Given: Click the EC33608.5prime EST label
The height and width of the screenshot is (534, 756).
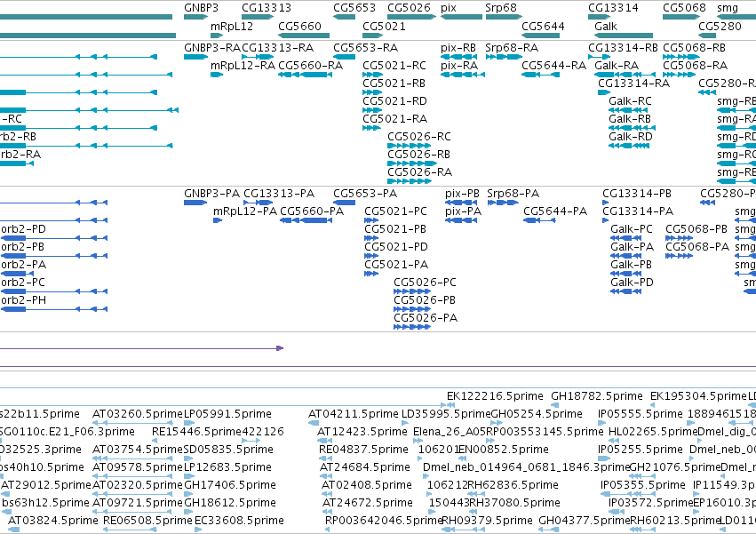Looking at the screenshot, I should [239, 521].
